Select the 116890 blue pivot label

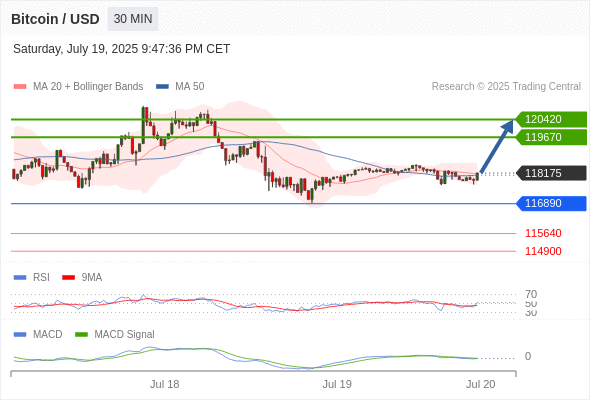(x=551, y=203)
